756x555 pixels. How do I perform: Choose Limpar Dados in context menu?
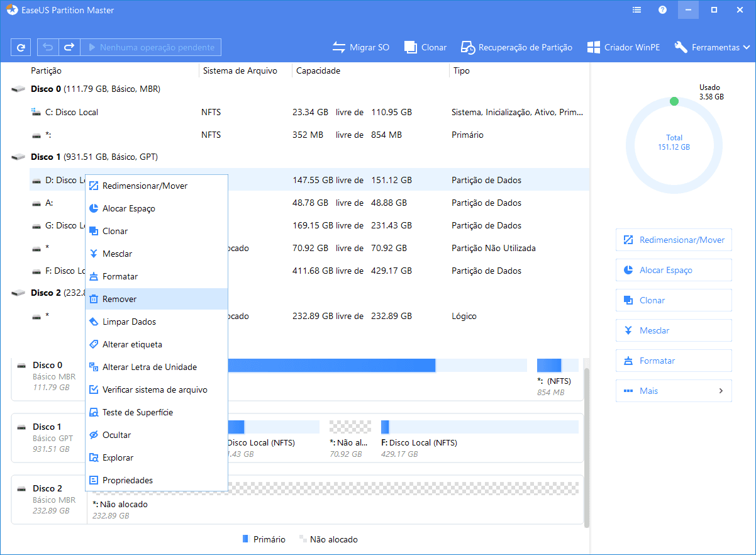click(x=157, y=322)
